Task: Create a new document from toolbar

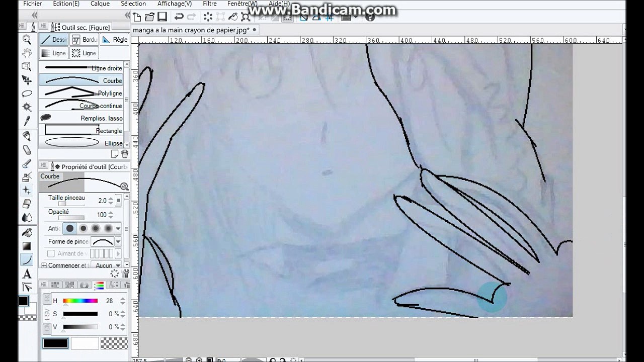Action: coord(138,17)
